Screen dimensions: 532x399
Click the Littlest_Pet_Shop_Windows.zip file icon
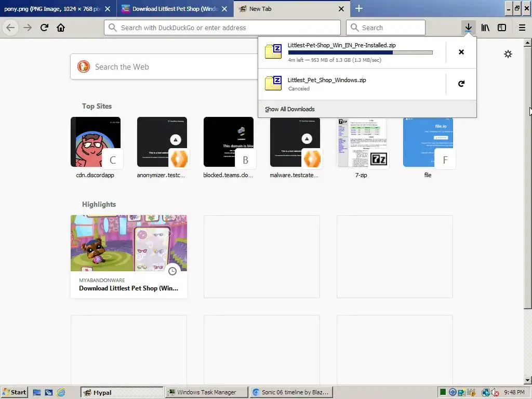point(273,83)
